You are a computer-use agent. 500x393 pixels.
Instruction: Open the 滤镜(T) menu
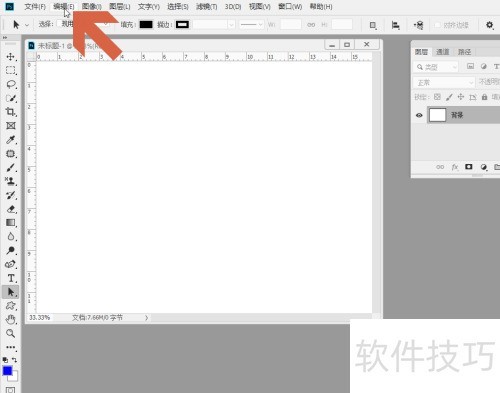point(206,7)
